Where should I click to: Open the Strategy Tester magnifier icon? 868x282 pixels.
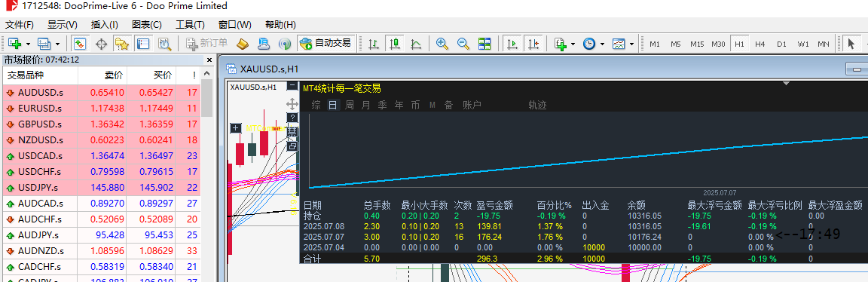[x=164, y=43]
